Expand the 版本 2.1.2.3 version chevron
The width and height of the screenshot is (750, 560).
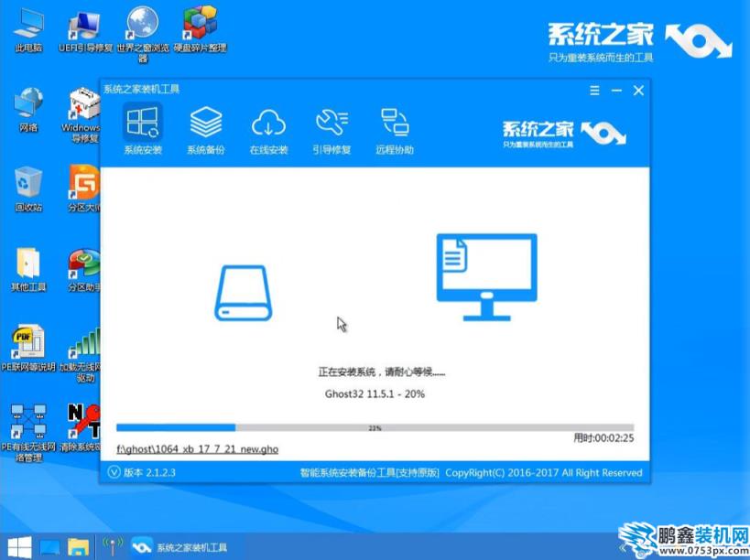pyautogui.click(x=114, y=472)
